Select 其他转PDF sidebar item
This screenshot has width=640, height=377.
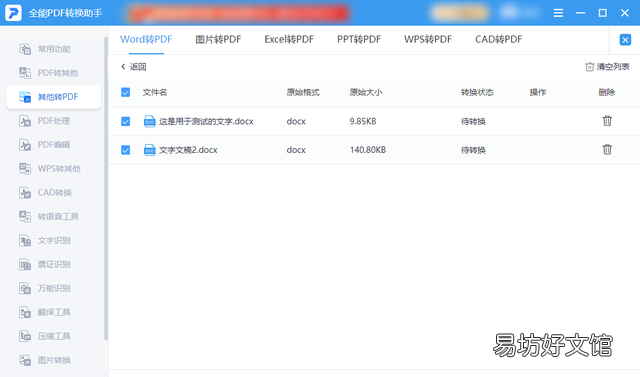(x=53, y=97)
